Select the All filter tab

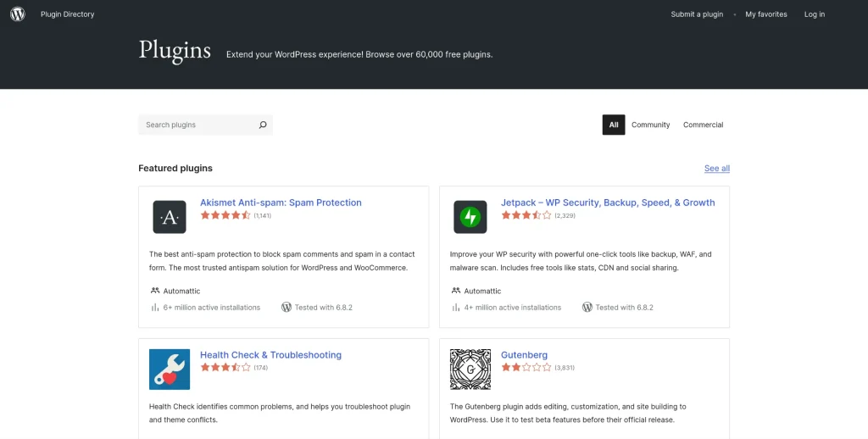pos(614,125)
